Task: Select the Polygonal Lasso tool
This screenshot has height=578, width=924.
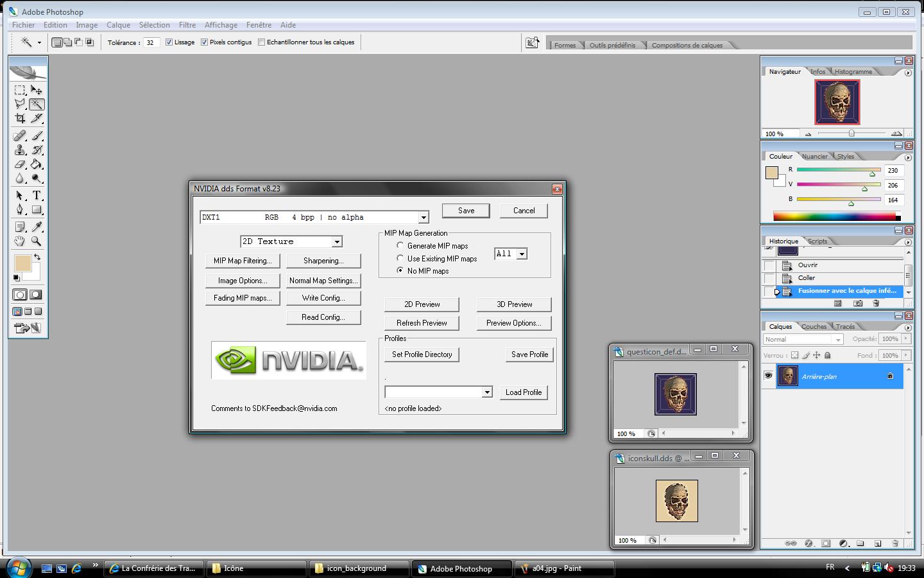Action: 20,104
